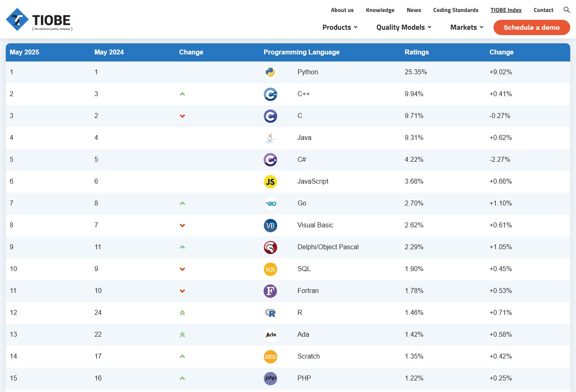Click green up arrow in PHP row

182,378
